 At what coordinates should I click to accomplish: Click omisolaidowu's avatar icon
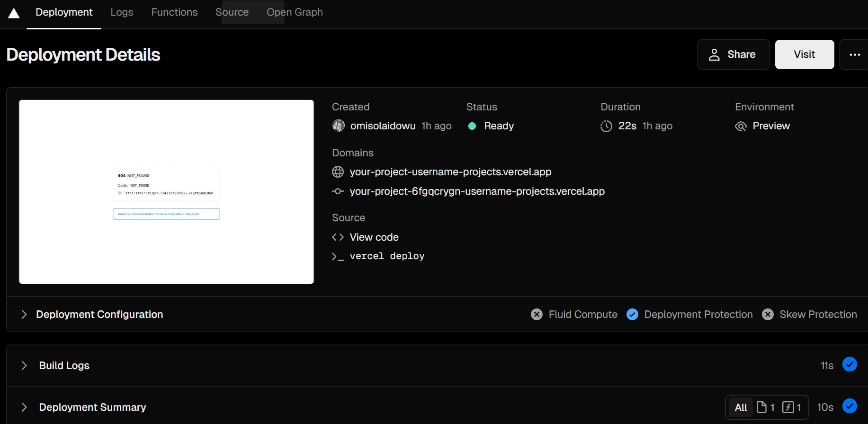(339, 126)
